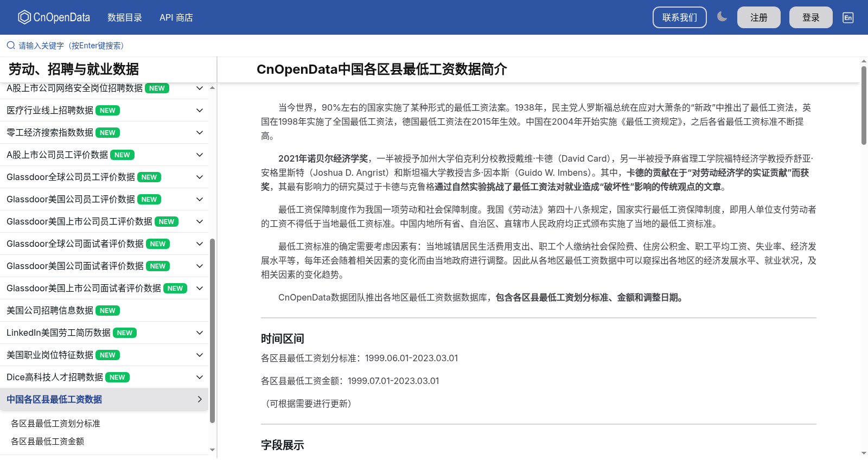Expand Glassdoor美国上市公司员工评价数据 chevron
This screenshot has height=467, width=868.
[200, 221]
